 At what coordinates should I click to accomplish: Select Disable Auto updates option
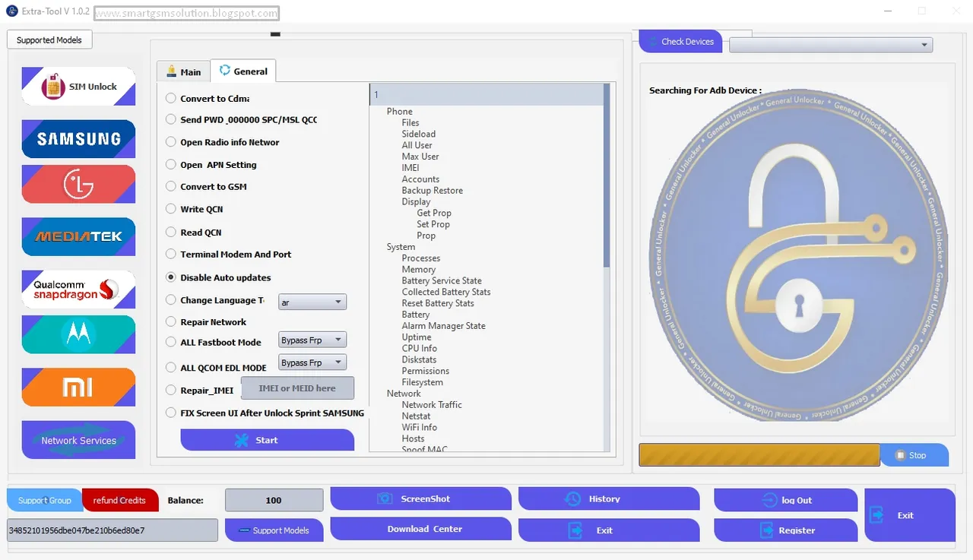coord(172,277)
